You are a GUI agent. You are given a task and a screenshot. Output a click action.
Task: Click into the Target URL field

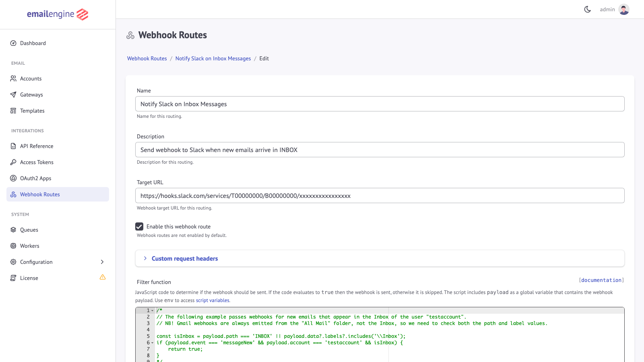(x=380, y=195)
